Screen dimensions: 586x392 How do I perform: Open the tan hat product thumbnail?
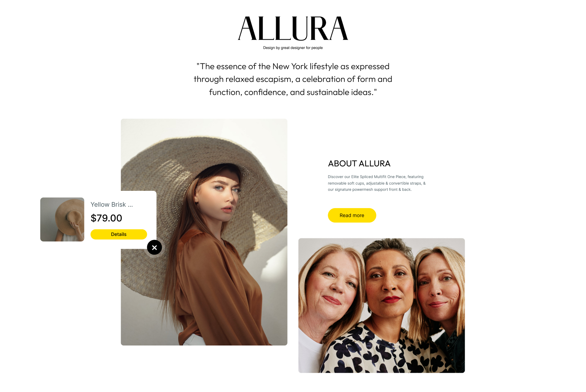62,219
